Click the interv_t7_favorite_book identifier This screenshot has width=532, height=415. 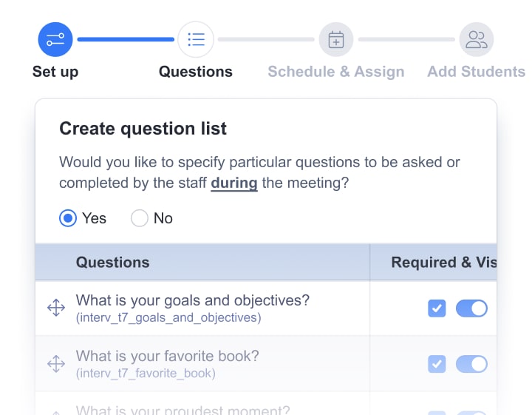[146, 374]
